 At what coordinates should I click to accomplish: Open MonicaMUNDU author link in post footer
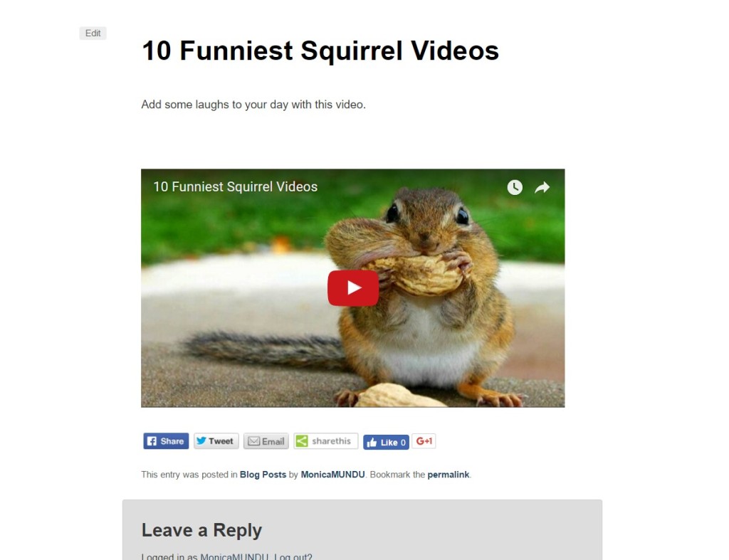(332, 475)
